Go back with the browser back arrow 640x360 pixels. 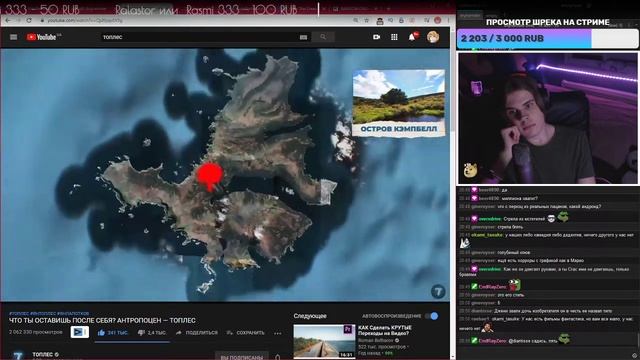tap(8, 20)
